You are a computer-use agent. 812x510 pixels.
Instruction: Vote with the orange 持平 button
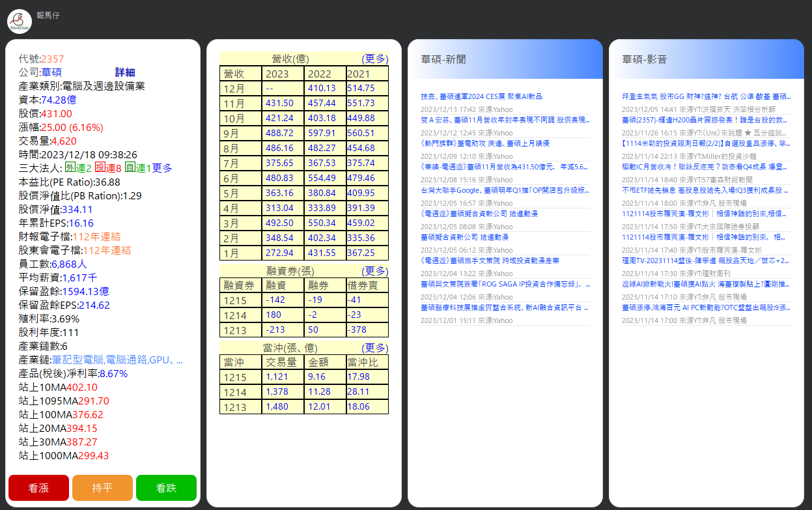tap(102, 488)
